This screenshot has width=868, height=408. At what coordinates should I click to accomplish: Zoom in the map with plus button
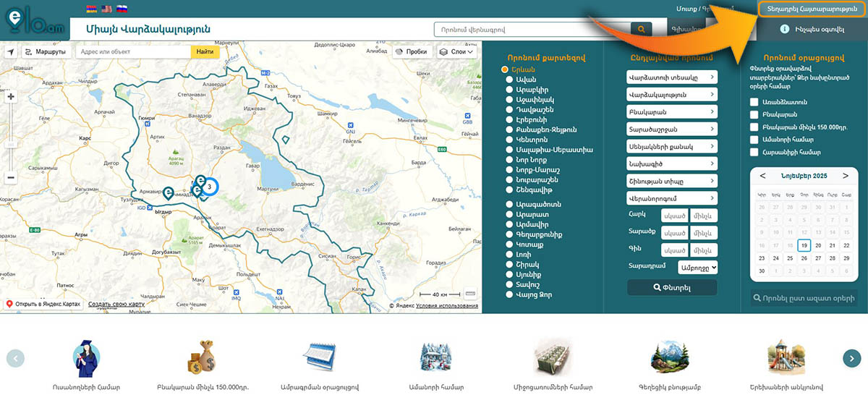point(11,96)
